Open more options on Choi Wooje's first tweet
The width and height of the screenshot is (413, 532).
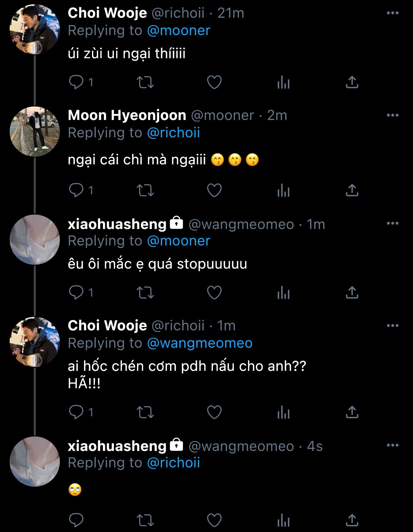point(392,13)
